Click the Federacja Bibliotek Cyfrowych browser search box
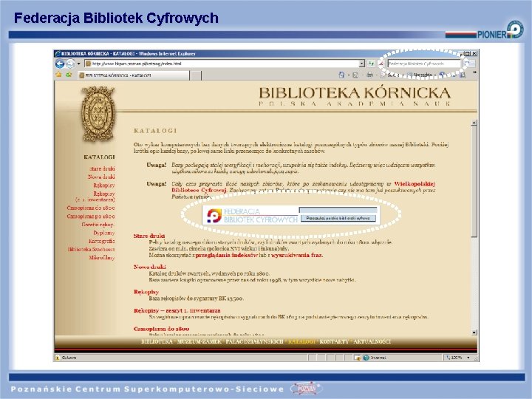Image resolution: width=532 pixels, height=399 pixels. (x=424, y=64)
